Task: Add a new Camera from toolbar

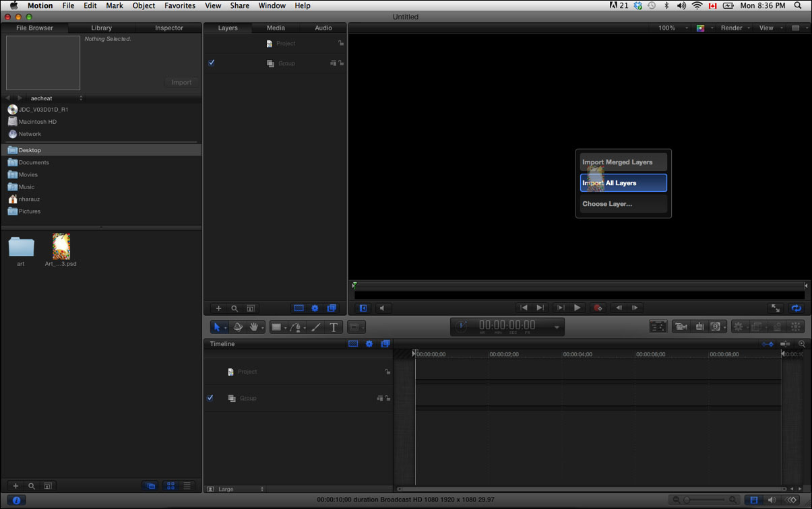Action: 681,327
